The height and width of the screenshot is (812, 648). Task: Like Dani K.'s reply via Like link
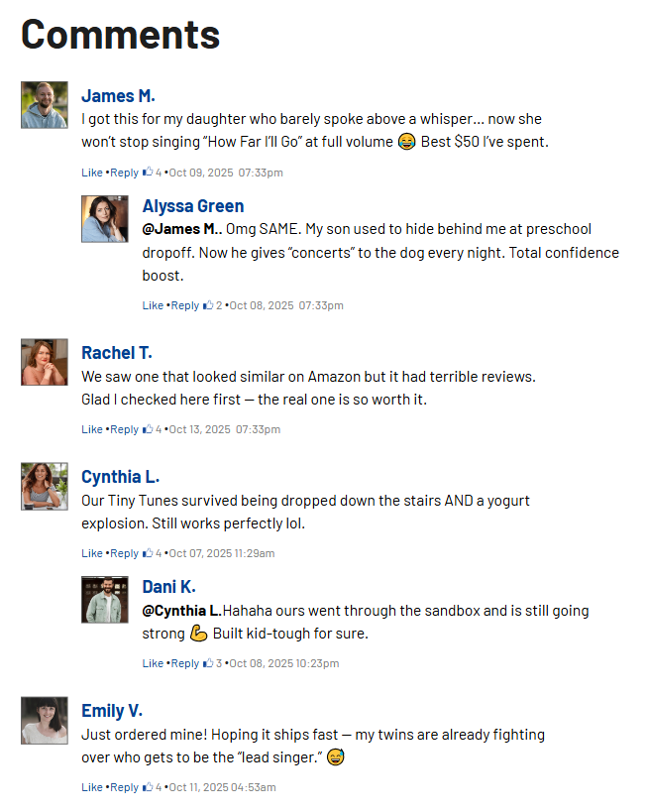pos(153,663)
